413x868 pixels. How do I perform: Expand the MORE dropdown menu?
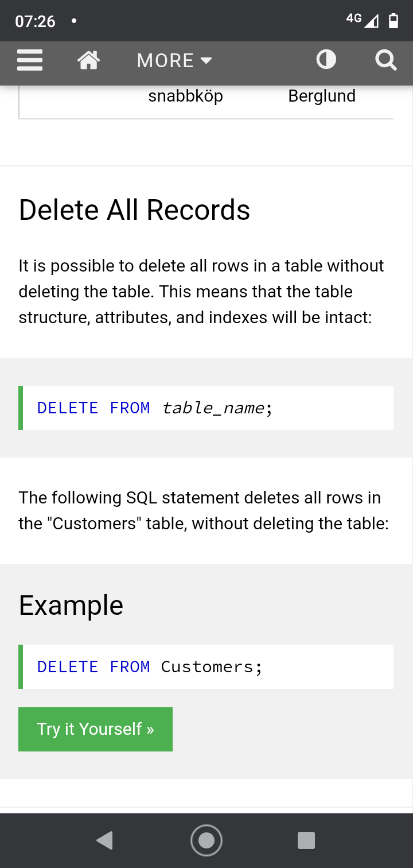pyautogui.click(x=174, y=60)
